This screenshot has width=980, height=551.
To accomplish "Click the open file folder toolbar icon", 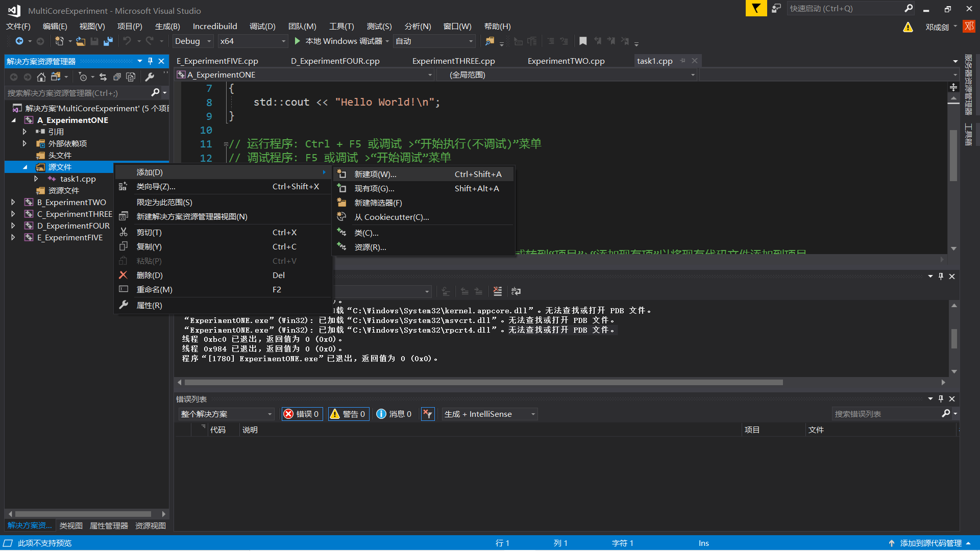I will (x=81, y=41).
